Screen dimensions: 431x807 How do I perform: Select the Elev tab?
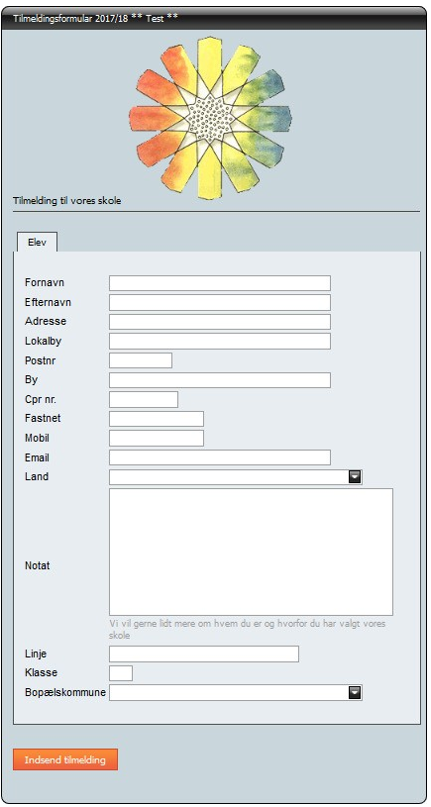[37, 242]
